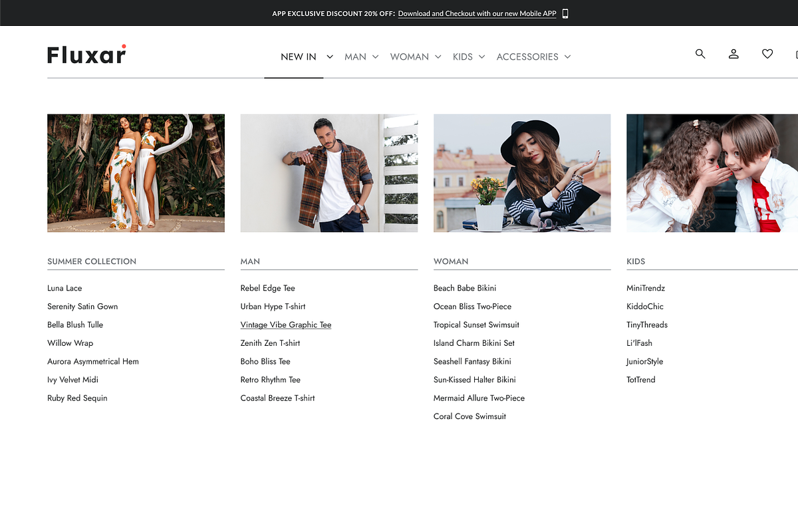The width and height of the screenshot is (798, 532).
Task: Select Retro Rhythm Tee
Action: click(271, 380)
